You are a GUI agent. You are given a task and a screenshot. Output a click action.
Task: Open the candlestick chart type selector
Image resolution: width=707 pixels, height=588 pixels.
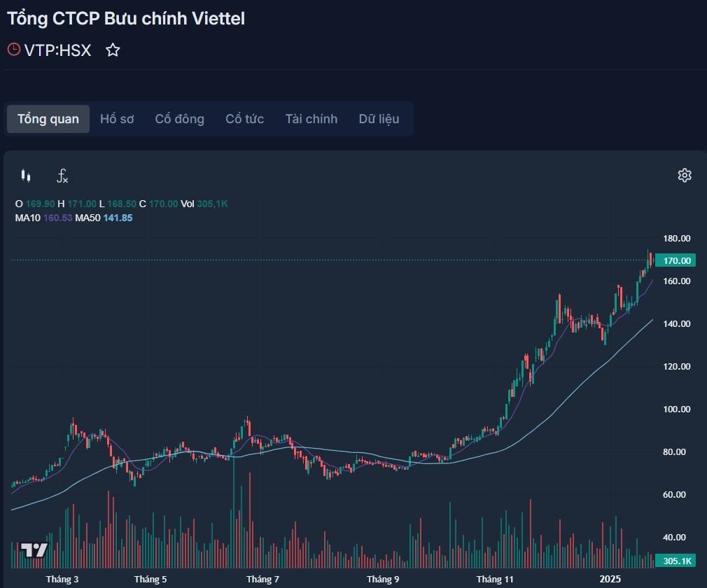click(26, 176)
